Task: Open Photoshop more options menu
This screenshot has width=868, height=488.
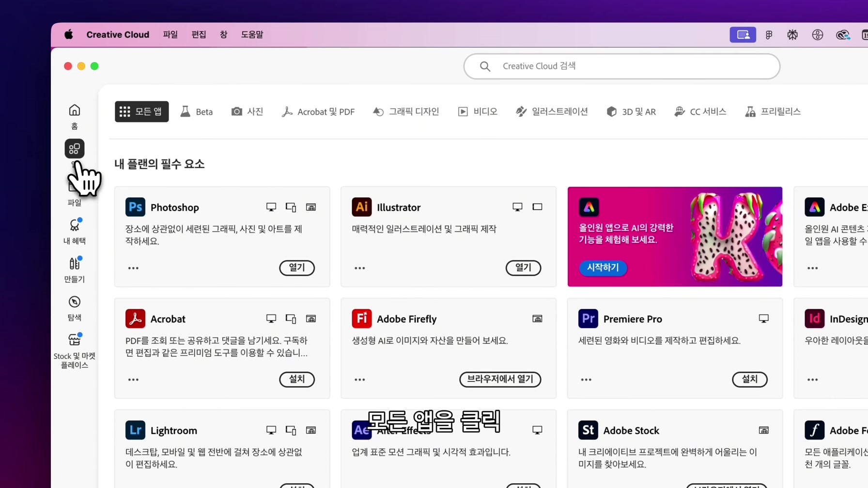Action: point(133,268)
